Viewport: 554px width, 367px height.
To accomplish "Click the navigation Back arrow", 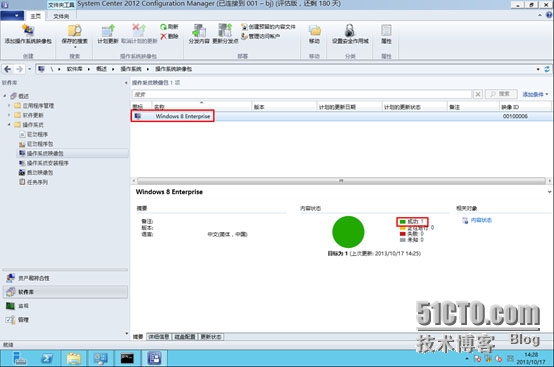I will [7, 69].
